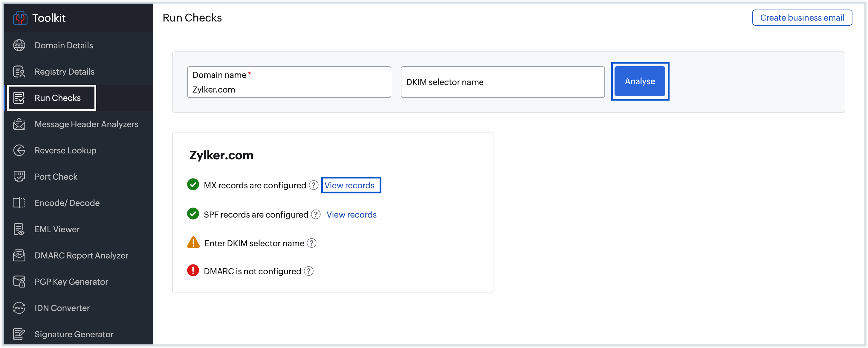Click Create business email button

coord(802,18)
